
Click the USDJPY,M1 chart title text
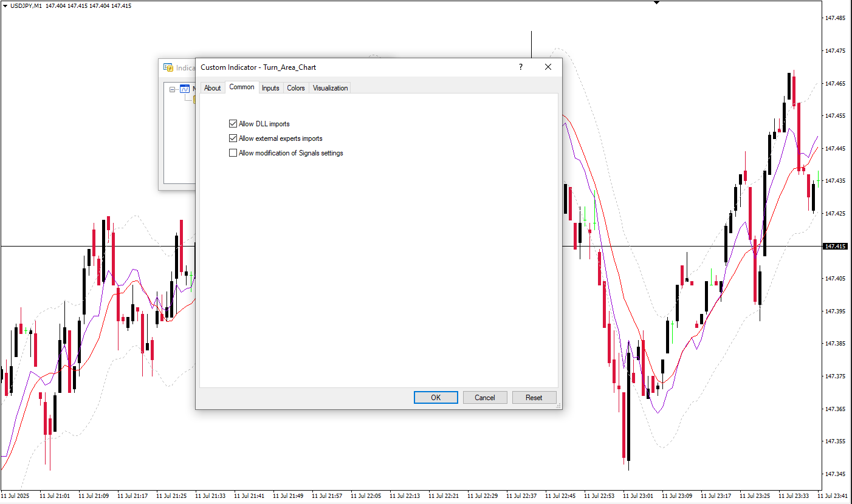[26, 5]
